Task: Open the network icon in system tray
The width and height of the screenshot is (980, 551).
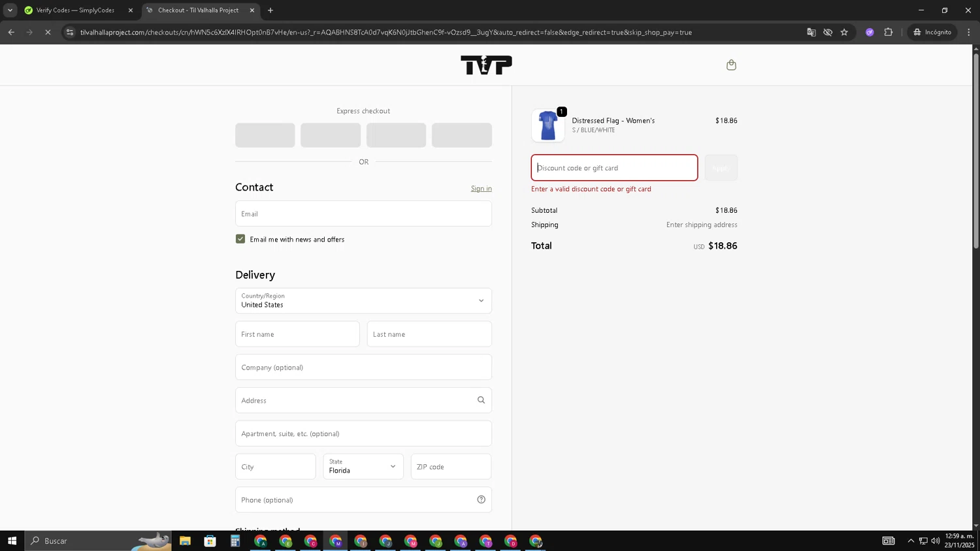Action: [x=923, y=541]
